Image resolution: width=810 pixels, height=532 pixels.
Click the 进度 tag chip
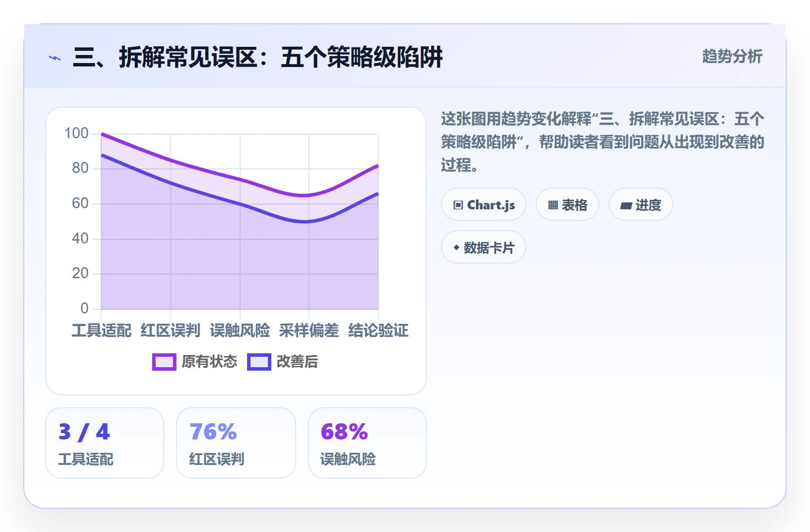tap(641, 205)
